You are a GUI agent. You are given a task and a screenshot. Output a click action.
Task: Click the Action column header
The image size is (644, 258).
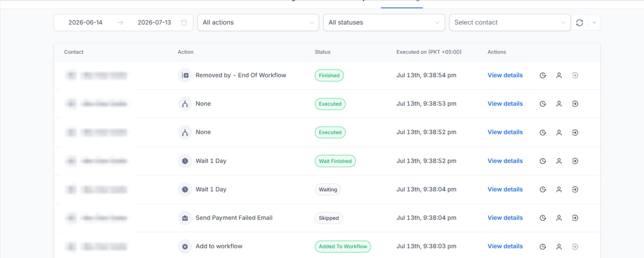[186, 52]
